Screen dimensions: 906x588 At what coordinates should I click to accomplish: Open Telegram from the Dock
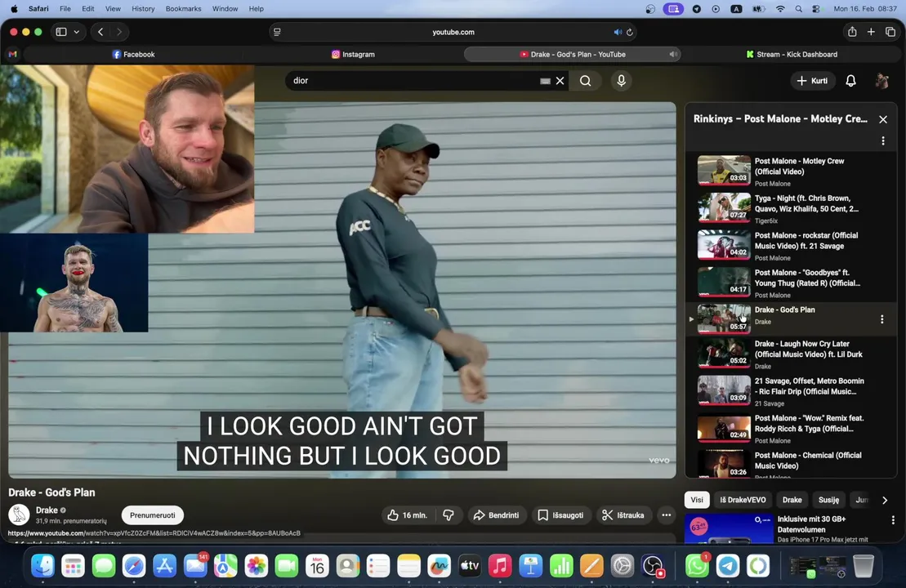(x=727, y=566)
